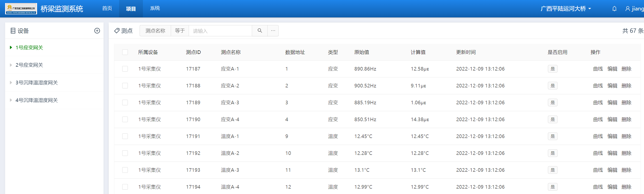Open the 等于 operator dropdown
Screen dimensions: 644x194
tap(180, 31)
